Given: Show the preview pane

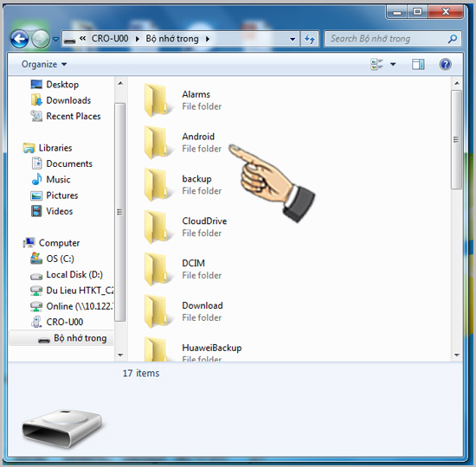Looking at the screenshot, I should [x=418, y=64].
